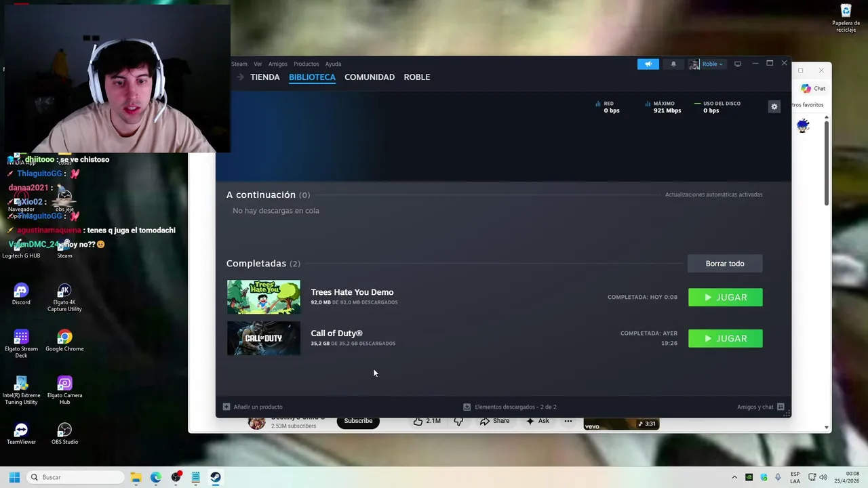The image size is (868, 488).
Task: Click Steam forward navigation arrow
Action: [x=240, y=77]
